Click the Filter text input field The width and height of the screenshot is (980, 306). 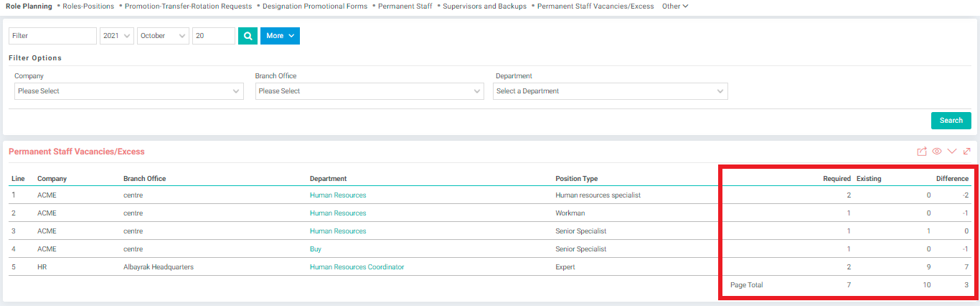click(x=52, y=36)
